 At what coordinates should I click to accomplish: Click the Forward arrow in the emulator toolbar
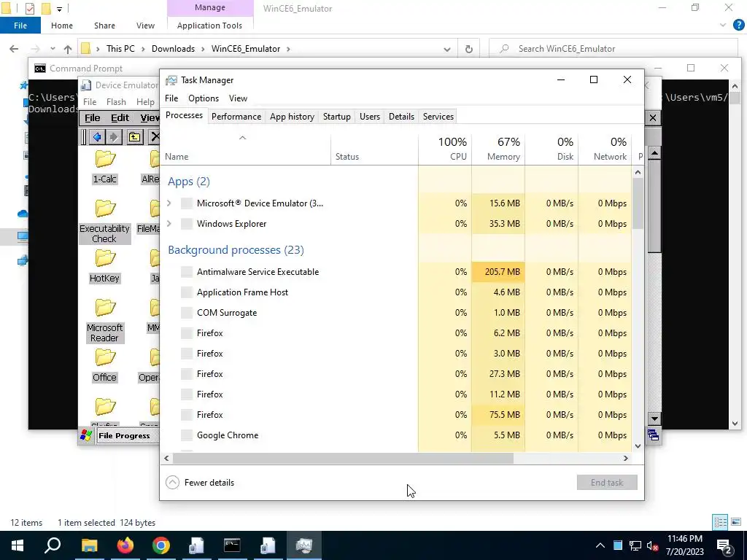coord(113,137)
